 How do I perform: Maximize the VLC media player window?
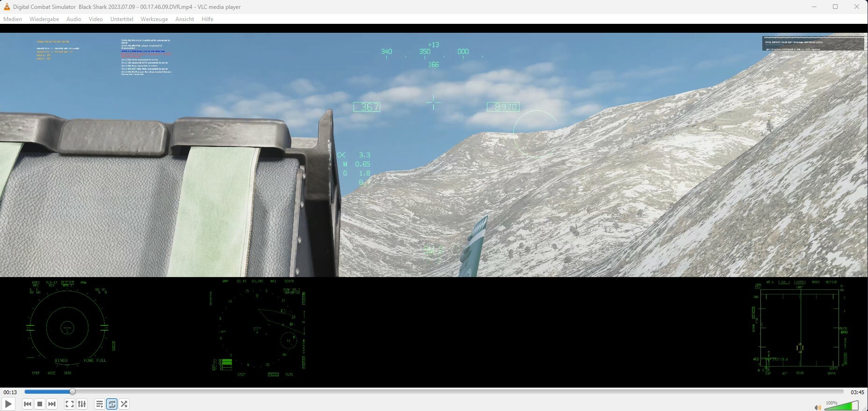(x=835, y=7)
